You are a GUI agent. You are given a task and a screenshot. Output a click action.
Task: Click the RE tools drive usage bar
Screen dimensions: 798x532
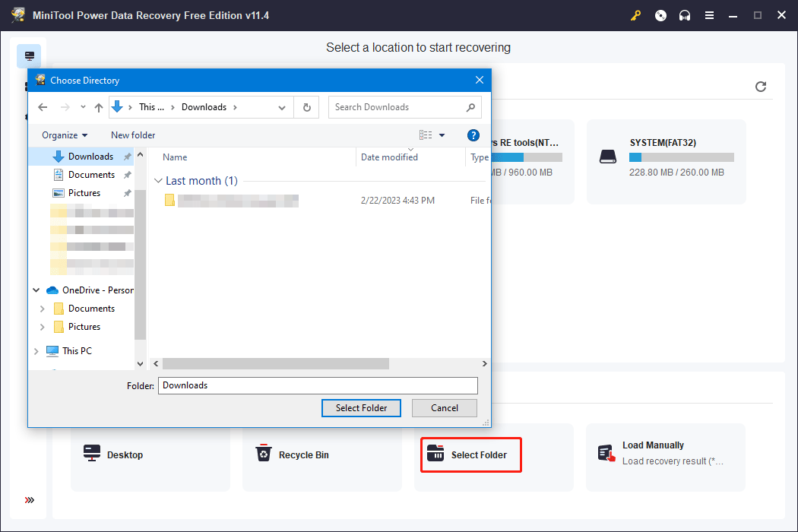pos(527,157)
